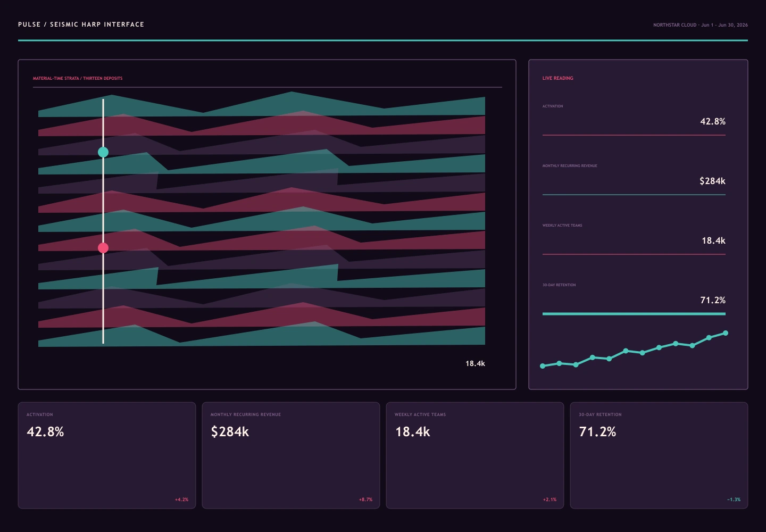Viewport: 766px width, 532px height.
Task: Open the Monthly Recurring Revenue card showing $284k
Action: (x=291, y=455)
